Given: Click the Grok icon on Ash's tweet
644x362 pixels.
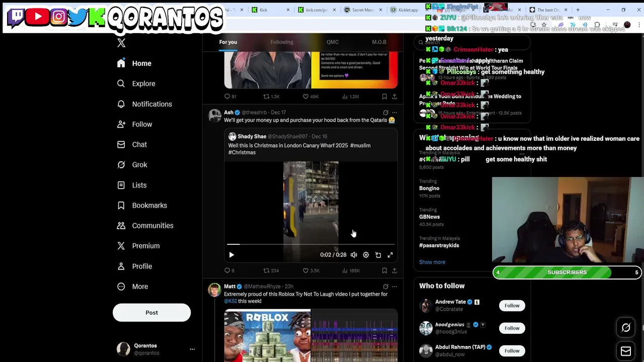Looking at the screenshot, I should click(x=385, y=113).
